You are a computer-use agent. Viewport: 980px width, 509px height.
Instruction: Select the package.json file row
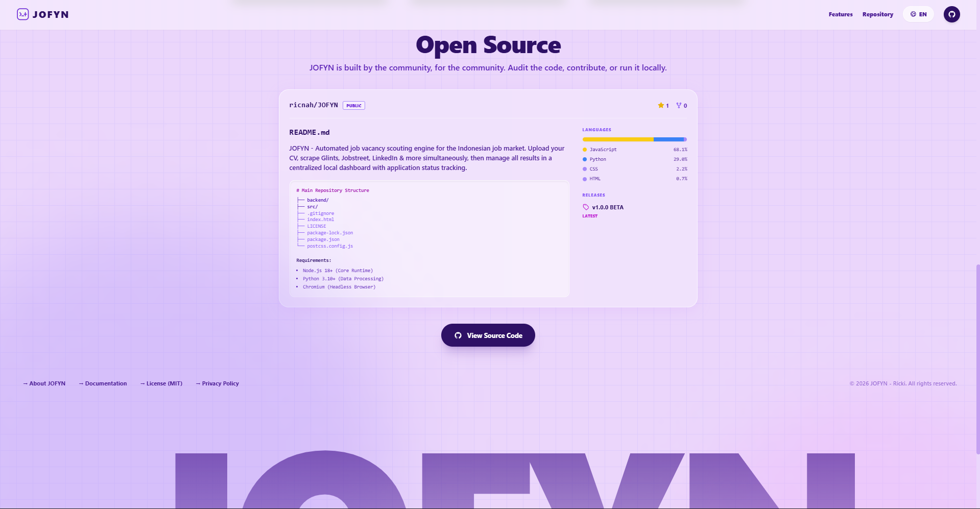pos(318,239)
